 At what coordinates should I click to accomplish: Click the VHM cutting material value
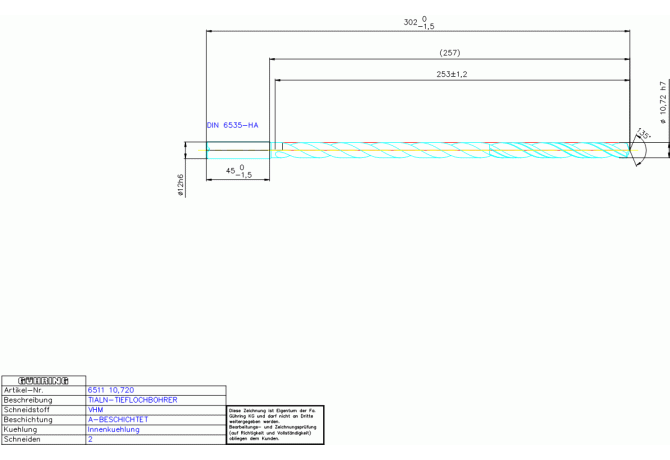pyautogui.click(x=96, y=410)
